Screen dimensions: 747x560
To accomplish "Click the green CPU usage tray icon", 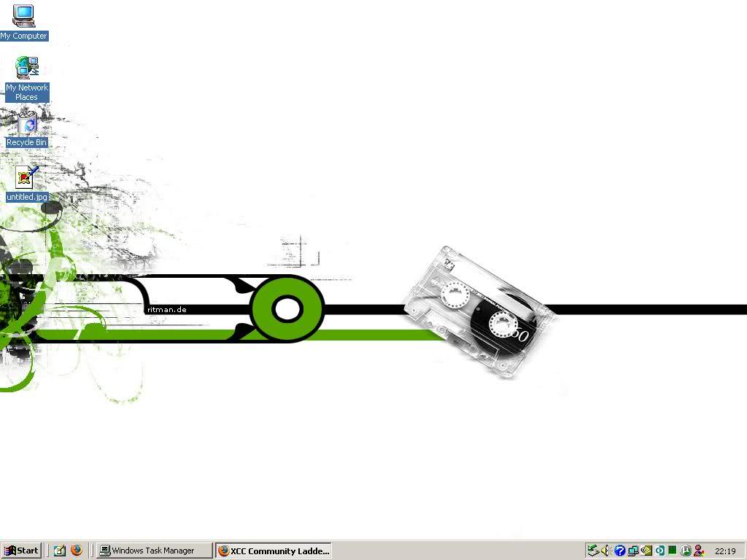I will (x=672, y=551).
